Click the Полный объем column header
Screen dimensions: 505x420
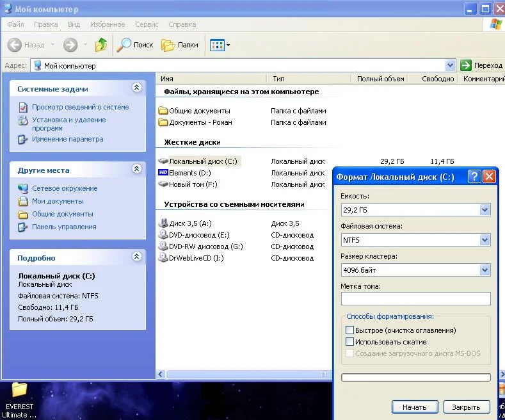[x=381, y=79]
